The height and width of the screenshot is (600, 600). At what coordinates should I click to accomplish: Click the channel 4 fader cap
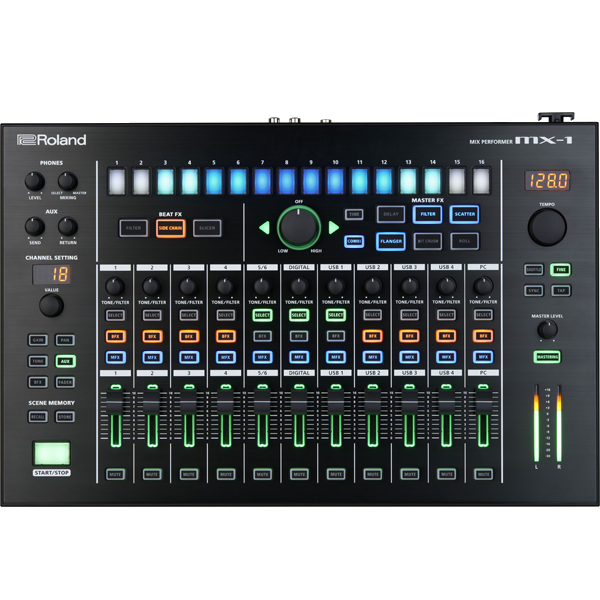tap(225, 402)
